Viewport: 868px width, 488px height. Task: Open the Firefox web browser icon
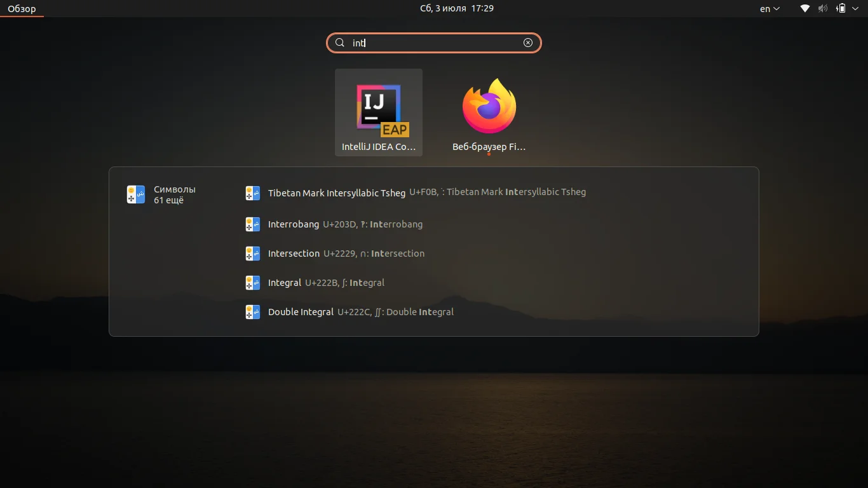pyautogui.click(x=489, y=106)
